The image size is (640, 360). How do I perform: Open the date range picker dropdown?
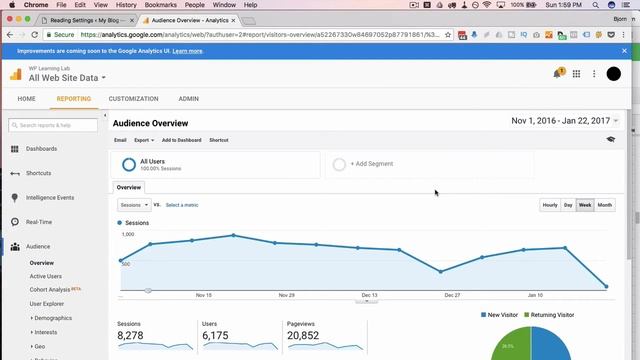tap(565, 121)
